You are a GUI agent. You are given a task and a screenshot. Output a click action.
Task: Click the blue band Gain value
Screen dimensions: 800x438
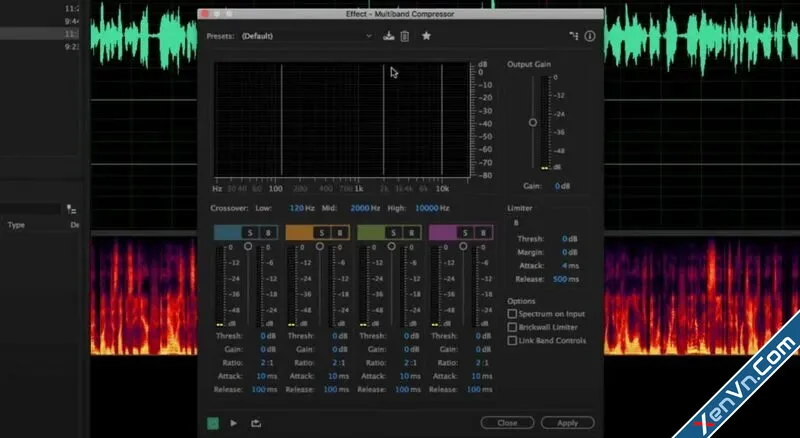(x=268, y=349)
